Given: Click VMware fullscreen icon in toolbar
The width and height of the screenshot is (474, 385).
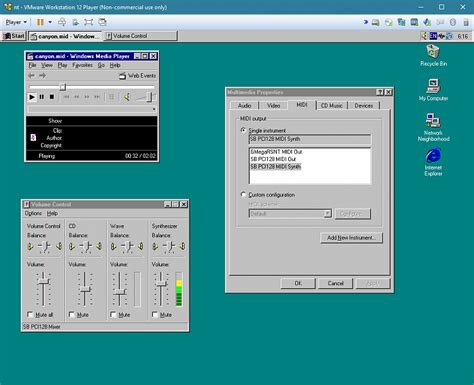Looking at the screenshot, I should 89,22.
